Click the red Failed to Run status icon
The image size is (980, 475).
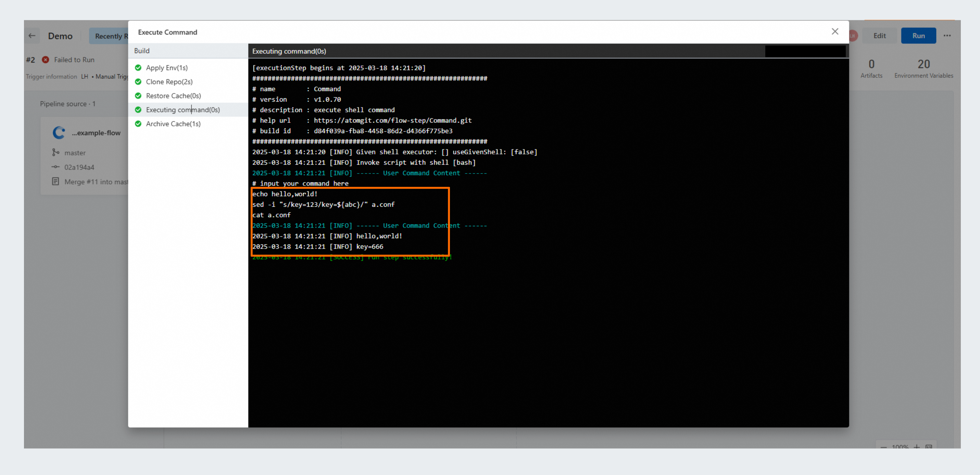pos(46,60)
